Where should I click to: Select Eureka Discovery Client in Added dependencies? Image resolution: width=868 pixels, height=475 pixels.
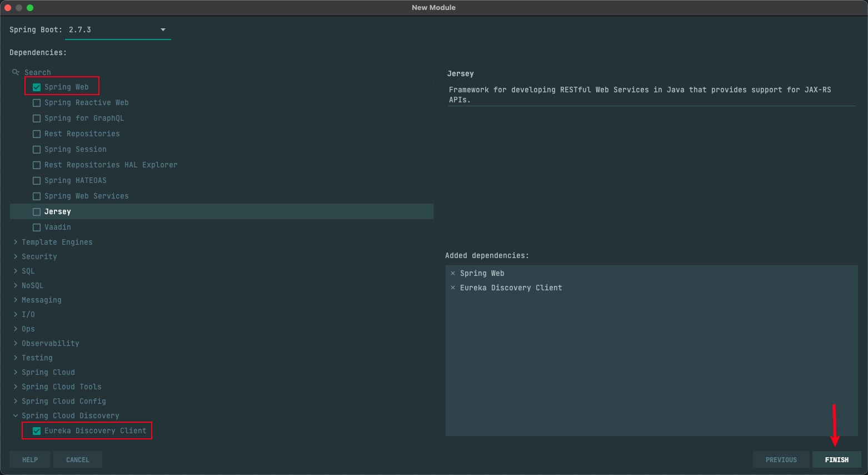coord(511,288)
